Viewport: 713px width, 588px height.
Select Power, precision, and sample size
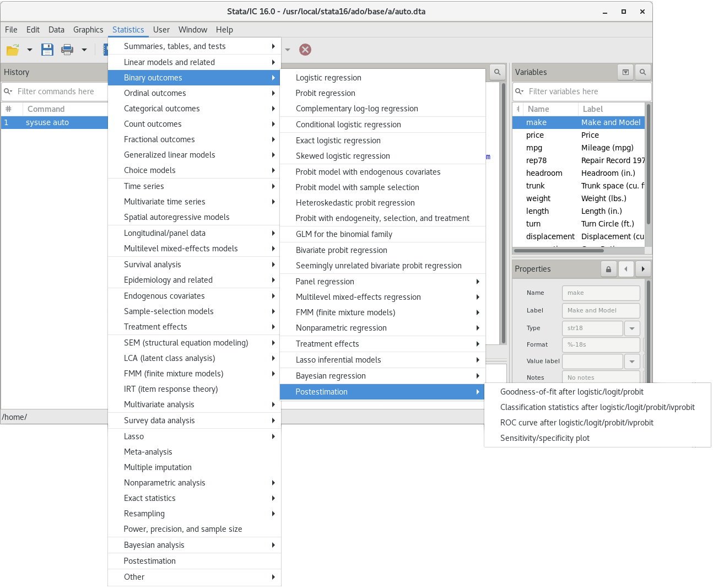click(x=194, y=529)
